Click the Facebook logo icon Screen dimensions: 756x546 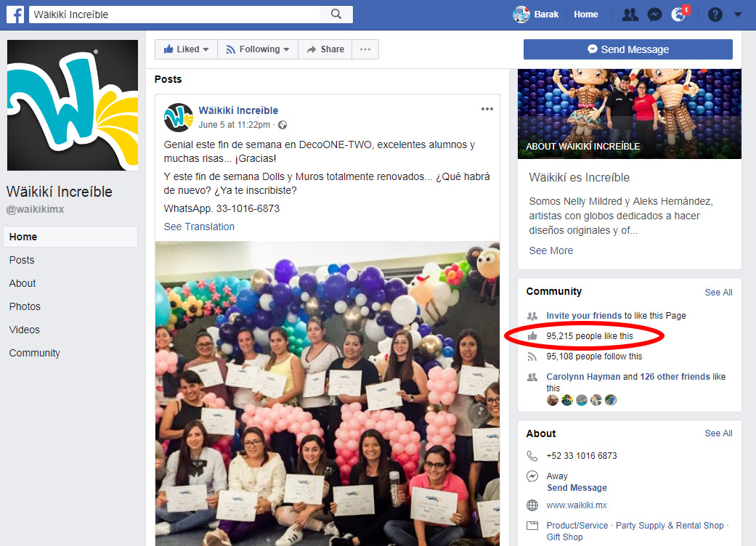point(15,15)
